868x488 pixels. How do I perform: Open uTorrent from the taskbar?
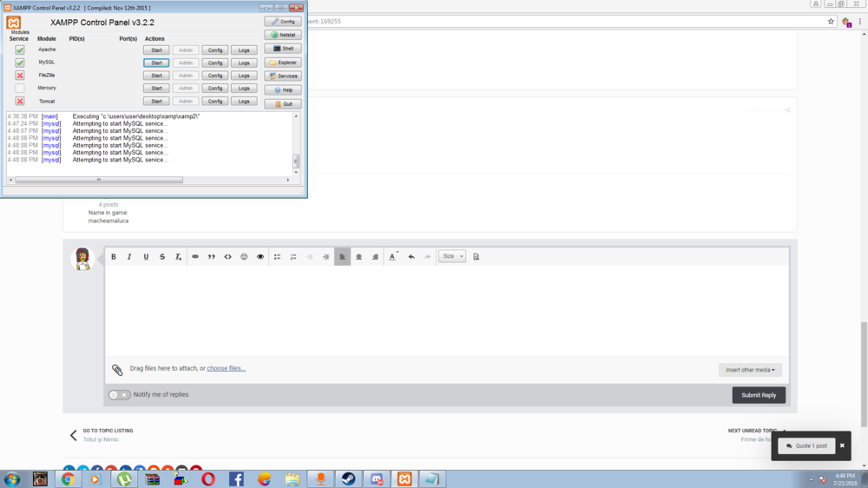point(124,479)
